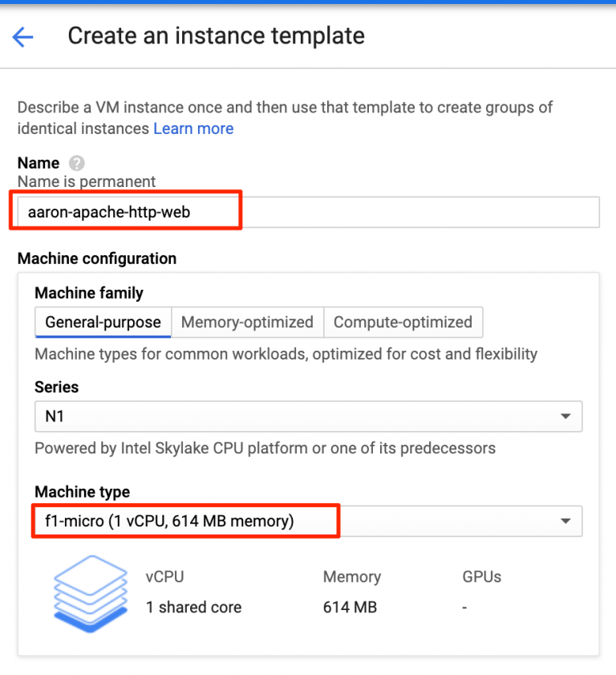Open the help tooltip beside Name
Screen dimensions: 616x675
click(75, 163)
